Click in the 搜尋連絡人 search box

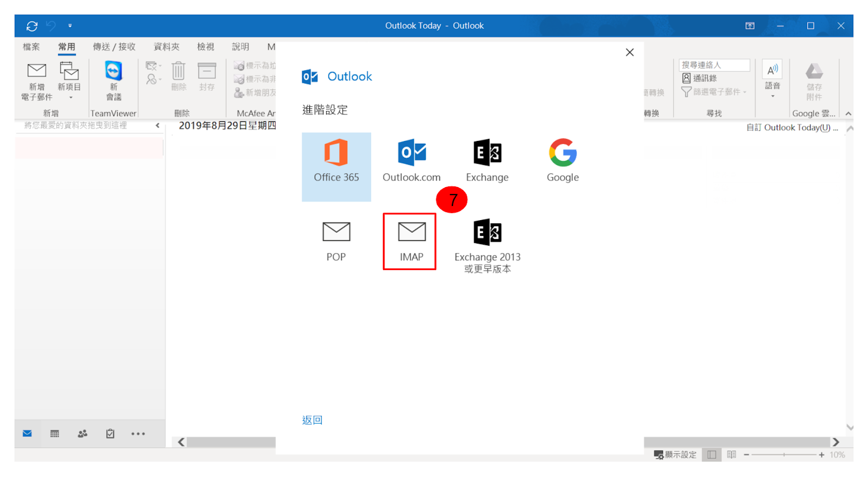pos(714,65)
